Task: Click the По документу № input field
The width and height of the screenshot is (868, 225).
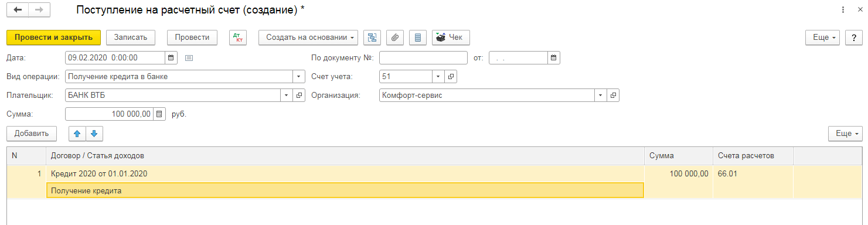Action: click(x=424, y=58)
